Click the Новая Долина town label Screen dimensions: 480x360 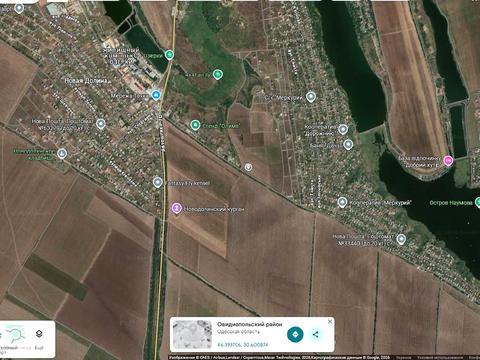click(x=86, y=81)
